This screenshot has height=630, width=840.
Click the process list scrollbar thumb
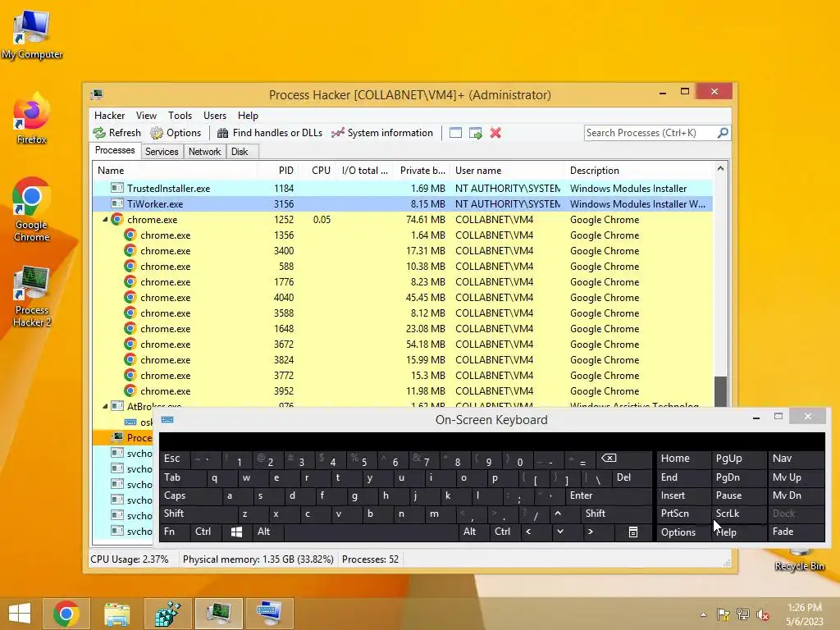(720, 391)
